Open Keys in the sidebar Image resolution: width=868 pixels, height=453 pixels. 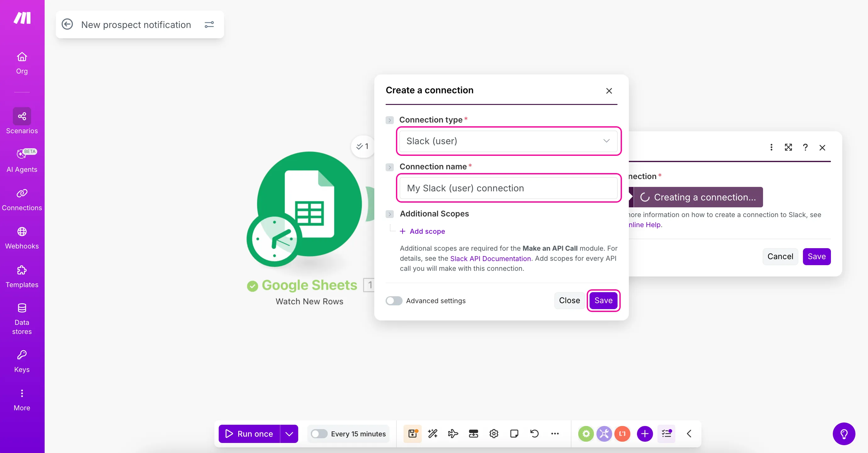tap(22, 361)
